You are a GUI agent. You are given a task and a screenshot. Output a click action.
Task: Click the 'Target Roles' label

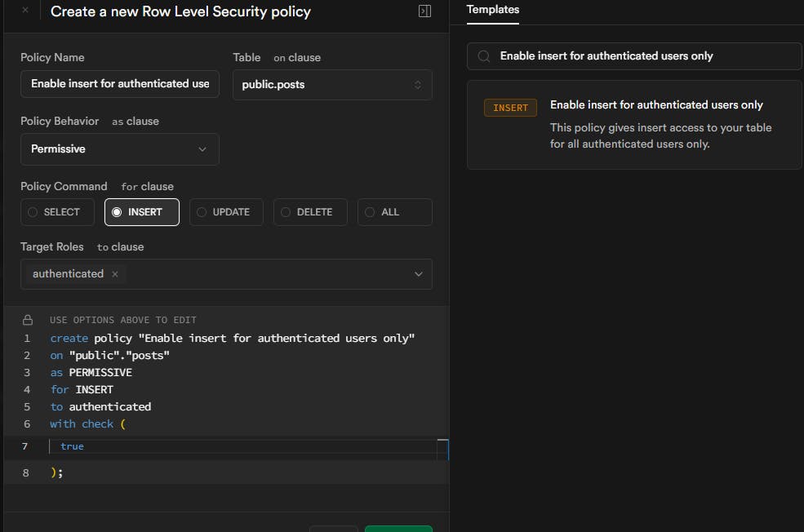51,246
